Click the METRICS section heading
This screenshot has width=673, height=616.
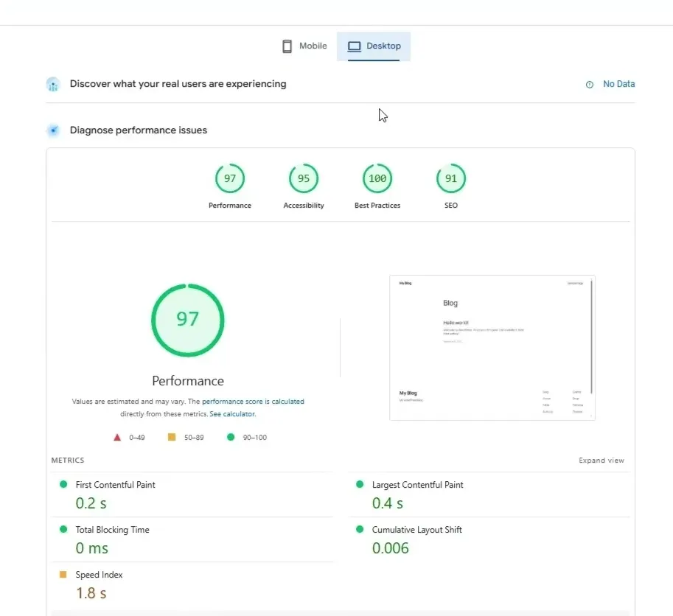pyautogui.click(x=68, y=461)
